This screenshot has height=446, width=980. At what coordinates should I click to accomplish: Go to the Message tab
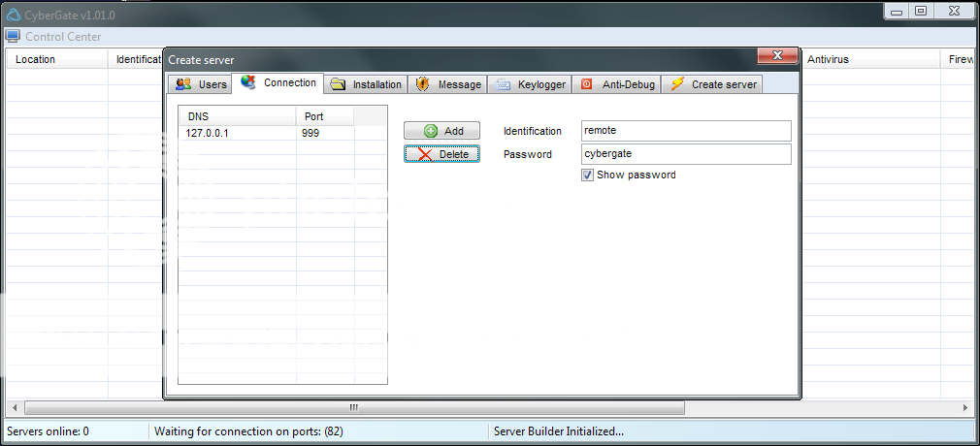(447, 84)
